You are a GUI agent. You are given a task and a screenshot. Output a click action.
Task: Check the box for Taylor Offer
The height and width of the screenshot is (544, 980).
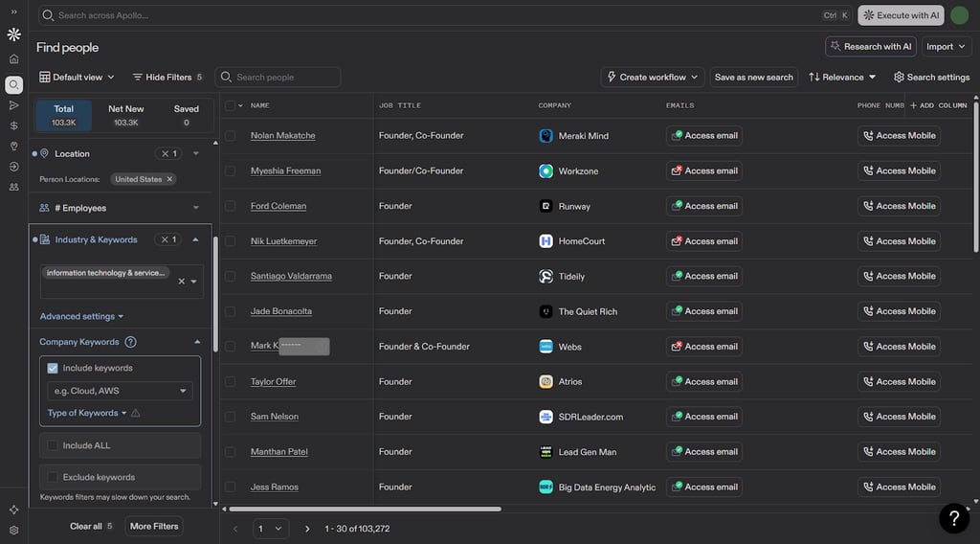(x=230, y=381)
